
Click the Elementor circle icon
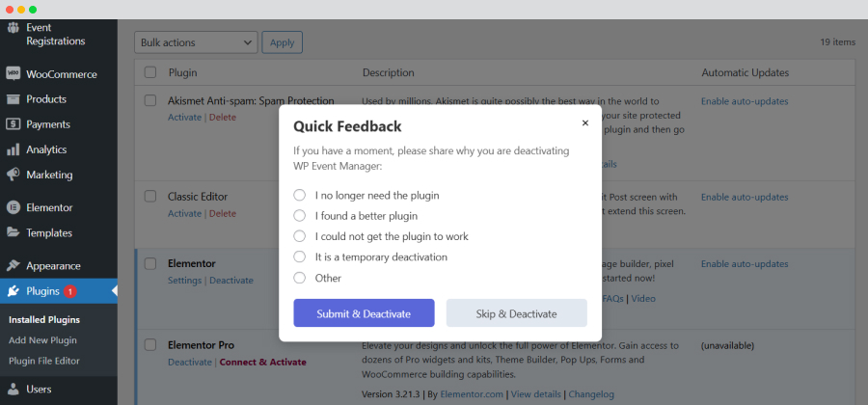pos(14,208)
